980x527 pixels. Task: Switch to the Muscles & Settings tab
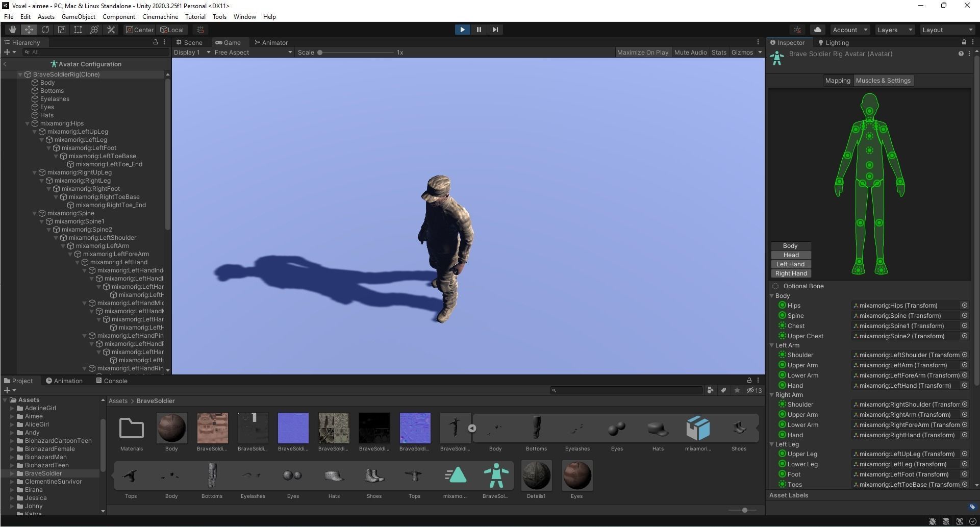pyautogui.click(x=883, y=80)
